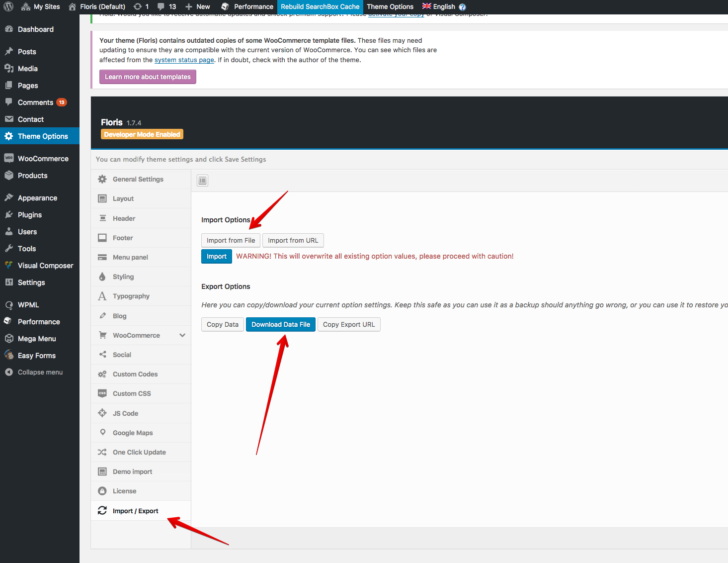Screen dimensions: 728x563
Task: Select the Demo import tab
Action: 141,471
